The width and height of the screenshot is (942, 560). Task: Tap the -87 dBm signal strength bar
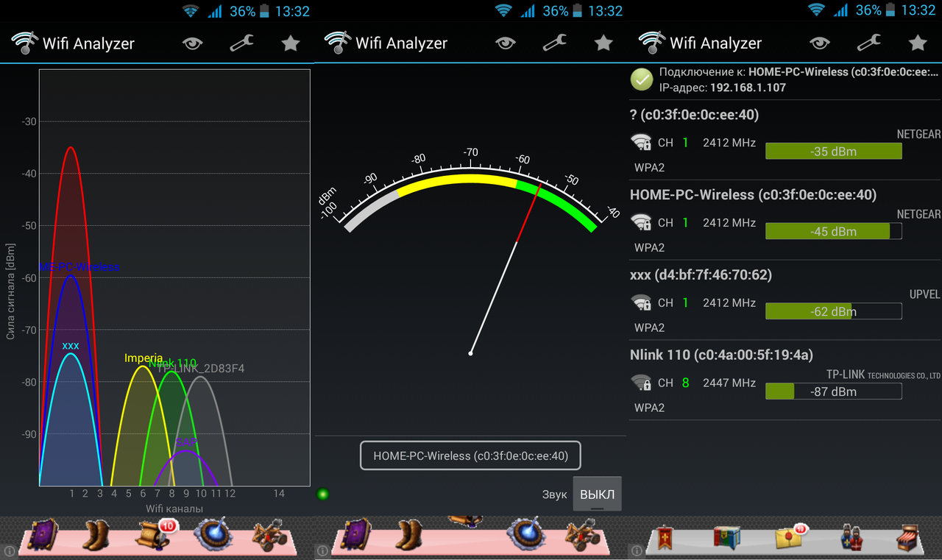(x=834, y=392)
